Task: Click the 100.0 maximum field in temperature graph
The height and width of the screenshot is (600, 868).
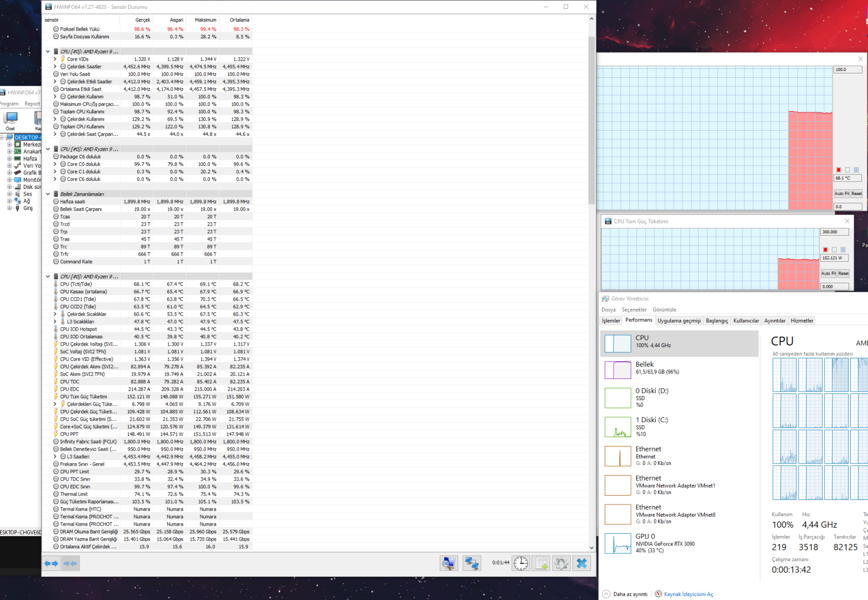Action: pos(847,69)
